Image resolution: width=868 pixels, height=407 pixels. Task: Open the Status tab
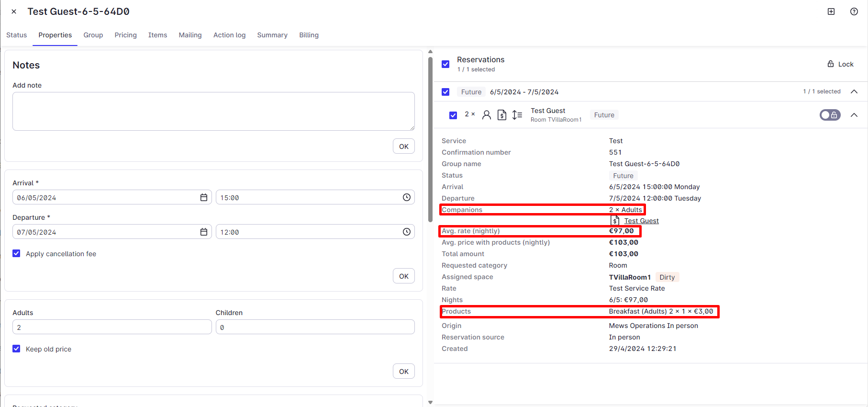[x=17, y=35]
